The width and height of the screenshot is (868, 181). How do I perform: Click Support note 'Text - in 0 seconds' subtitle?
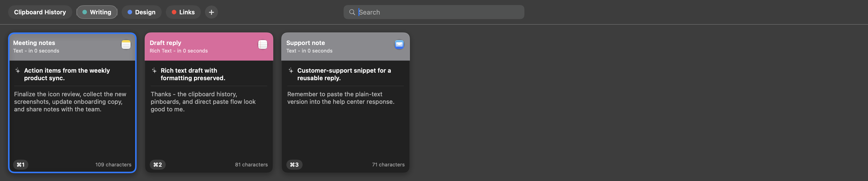309,51
